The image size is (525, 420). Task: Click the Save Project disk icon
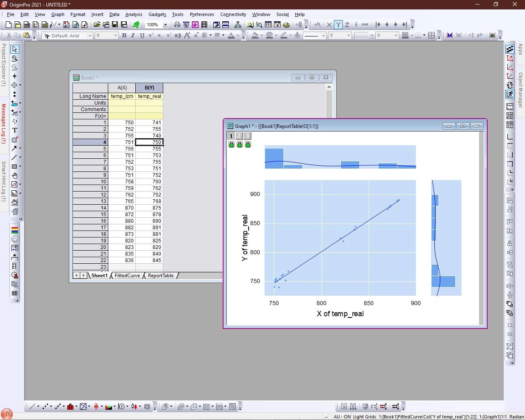click(115, 25)
